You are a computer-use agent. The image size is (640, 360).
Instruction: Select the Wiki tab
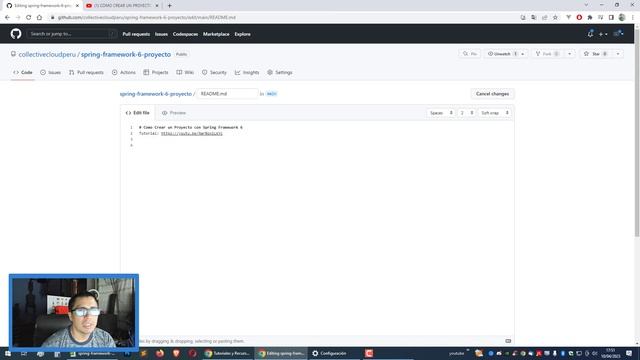(185, 72)
